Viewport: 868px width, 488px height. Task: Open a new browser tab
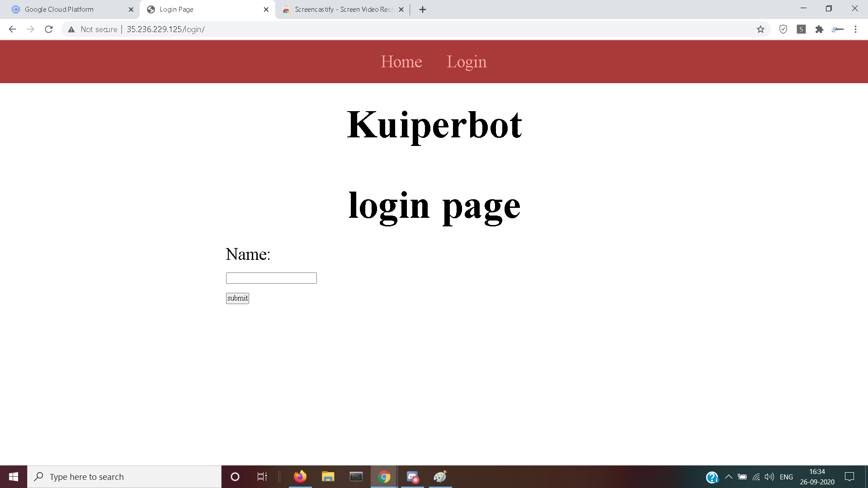tap(423, 9)
